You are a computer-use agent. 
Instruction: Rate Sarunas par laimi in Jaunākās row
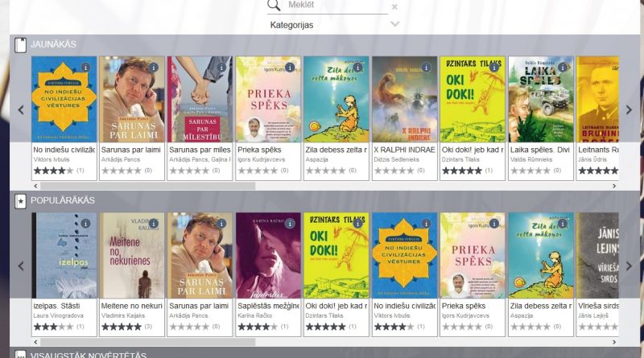(122, 171)
